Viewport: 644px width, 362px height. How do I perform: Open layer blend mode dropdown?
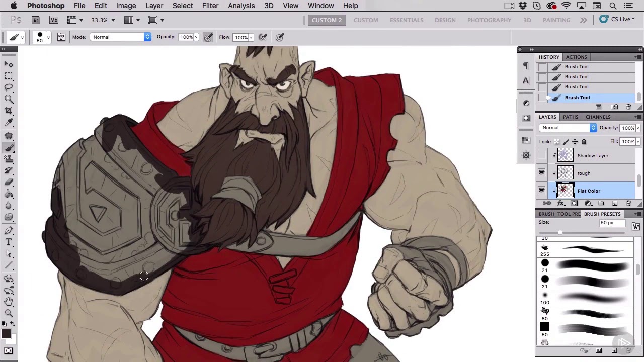click(x=568, y=128)
